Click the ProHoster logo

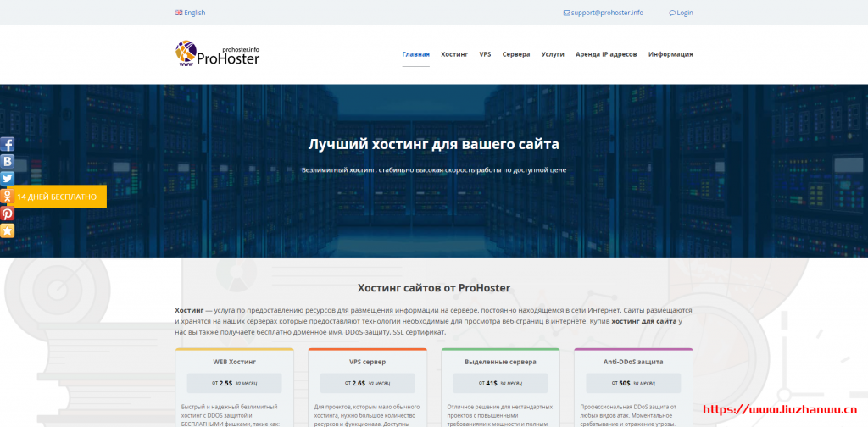tap(217, 54)
